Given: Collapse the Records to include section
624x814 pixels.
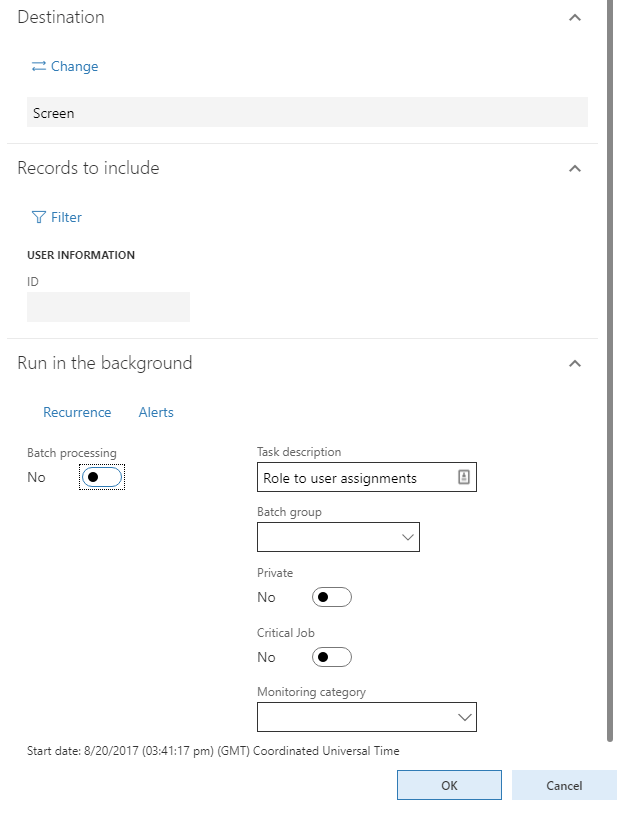Looking at the screenshot, I should (575, 169).
